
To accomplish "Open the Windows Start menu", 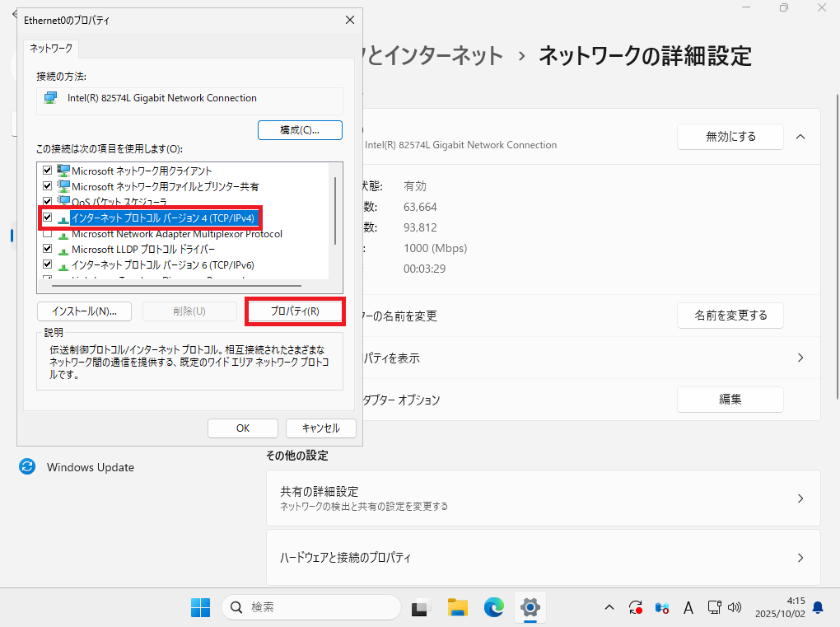I will tap(200, 608).
